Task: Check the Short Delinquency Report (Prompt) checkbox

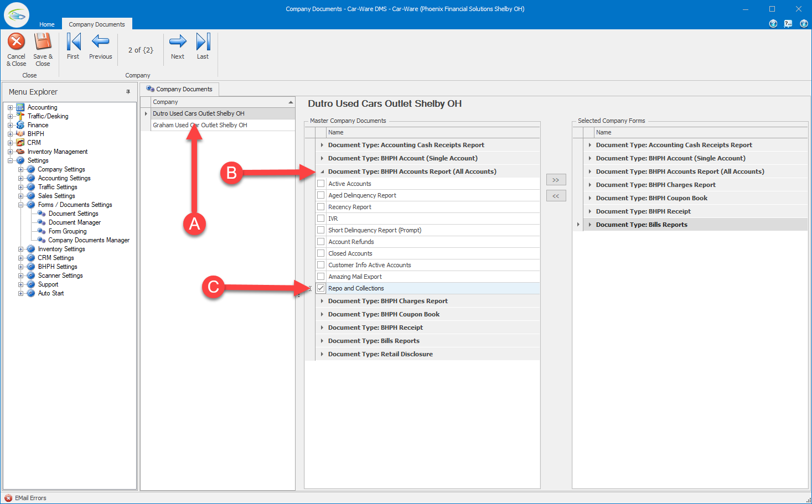Action: pyautogui.click(x=320, y=230)
